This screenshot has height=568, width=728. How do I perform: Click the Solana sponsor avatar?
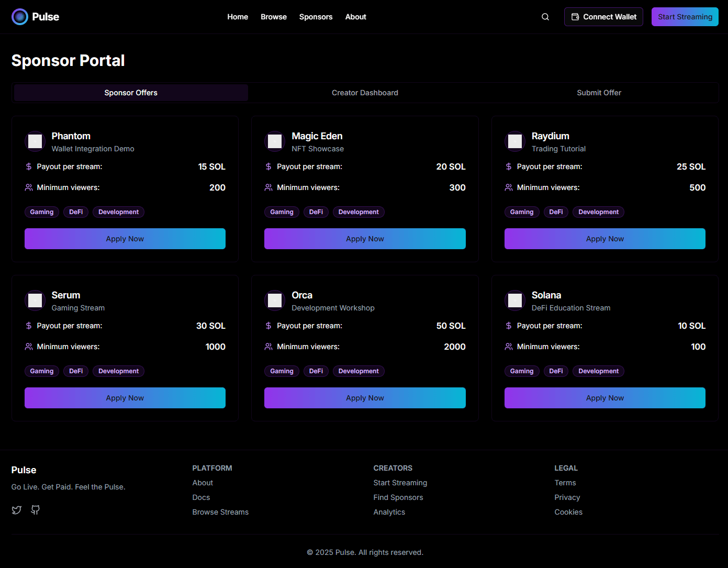(x=515, y=300)
